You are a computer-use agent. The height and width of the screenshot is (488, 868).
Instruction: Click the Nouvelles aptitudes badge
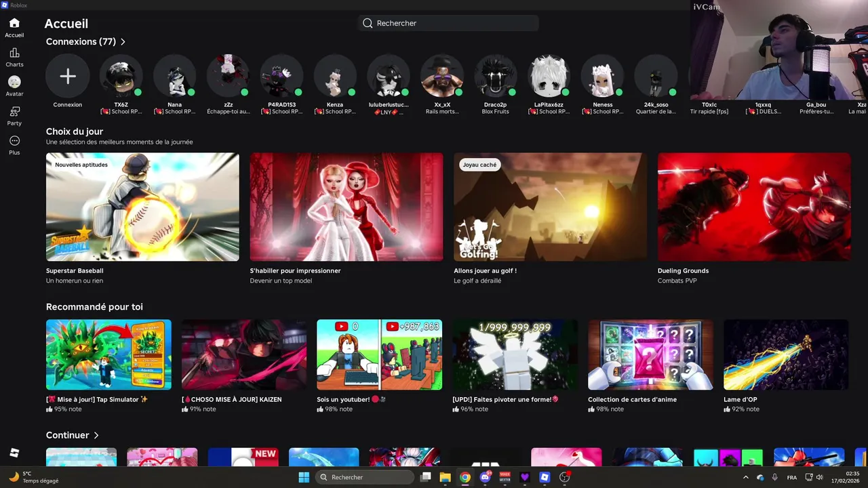81,165
